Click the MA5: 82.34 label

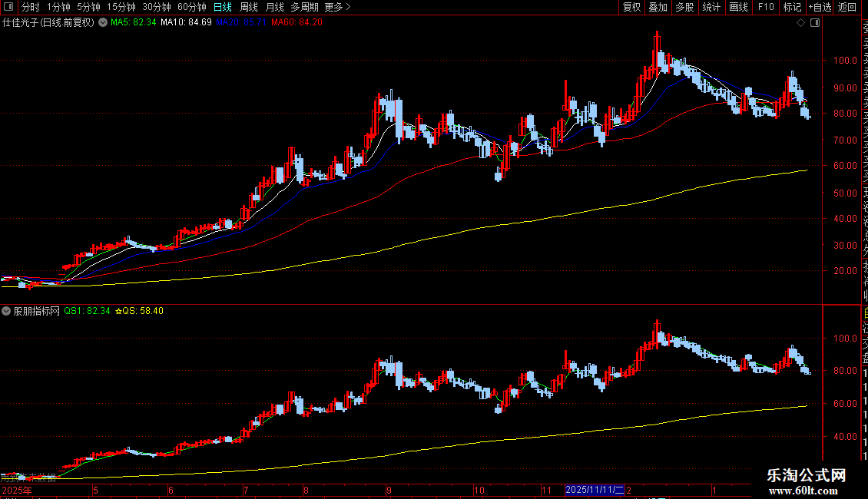click(134, 23)
